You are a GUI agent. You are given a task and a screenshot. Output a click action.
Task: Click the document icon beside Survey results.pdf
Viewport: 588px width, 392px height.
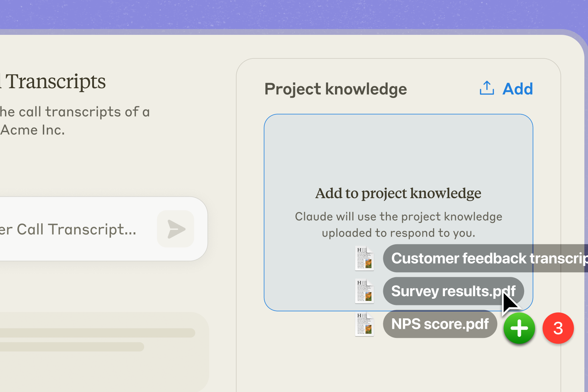364,291
